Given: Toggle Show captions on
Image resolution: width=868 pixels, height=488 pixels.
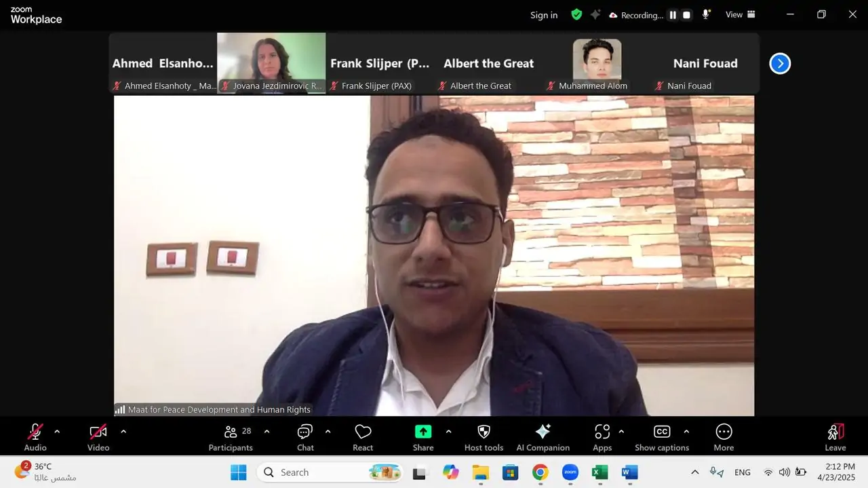Looking at the screenshot, I should click(x=662, y=436).
